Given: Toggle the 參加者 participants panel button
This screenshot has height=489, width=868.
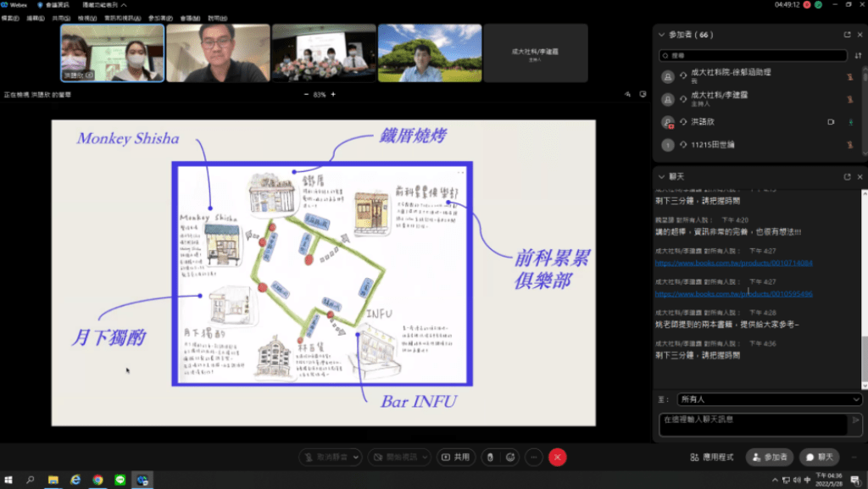Looking at the screenshot, I should pos(770,457).
